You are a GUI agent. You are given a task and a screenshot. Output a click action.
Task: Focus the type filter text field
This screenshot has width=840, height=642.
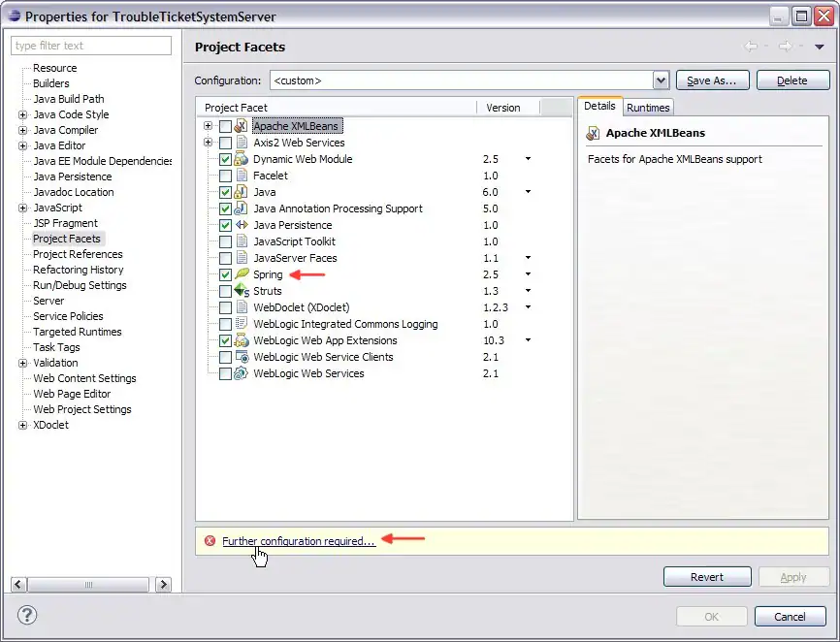click(91, 46)
